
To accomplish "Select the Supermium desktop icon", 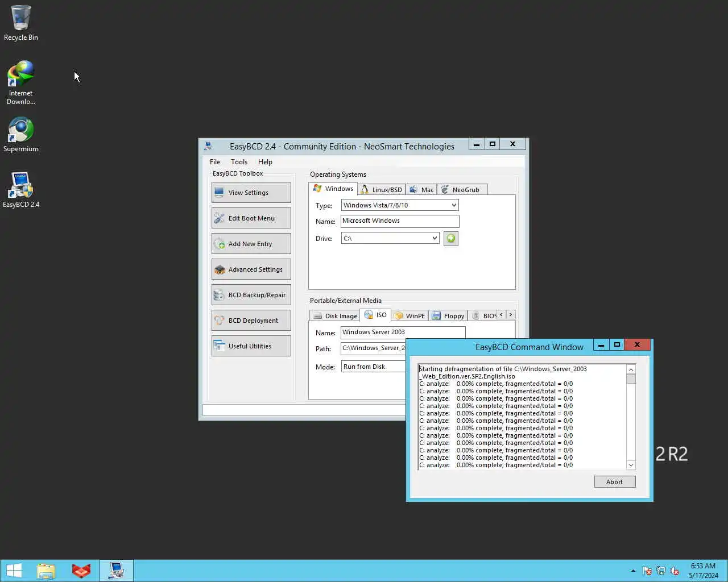I will point(21,135).
